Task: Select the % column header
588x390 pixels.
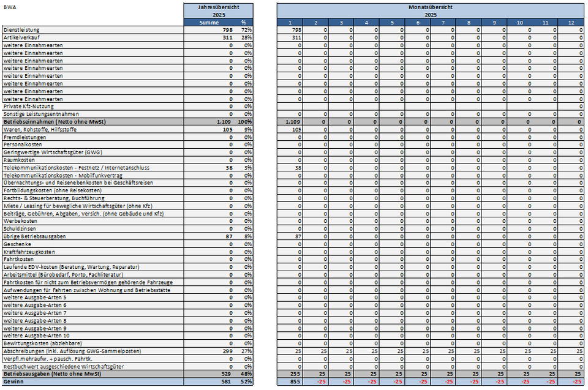Action: (244, 23)
